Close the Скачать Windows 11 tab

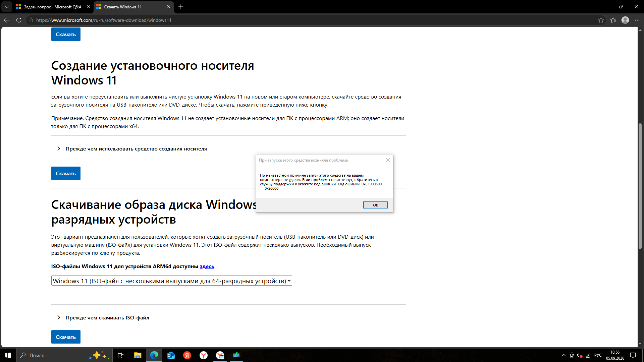(169, 7)
